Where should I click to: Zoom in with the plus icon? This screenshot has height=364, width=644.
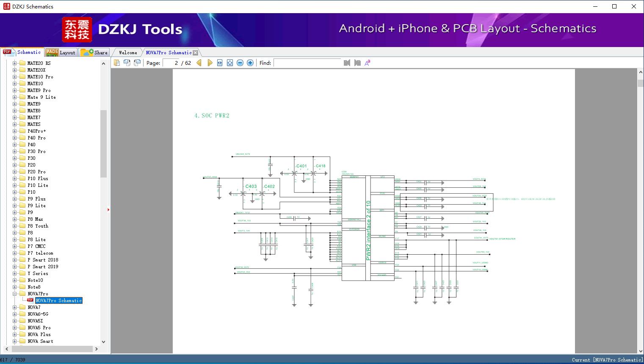[250, 63]
